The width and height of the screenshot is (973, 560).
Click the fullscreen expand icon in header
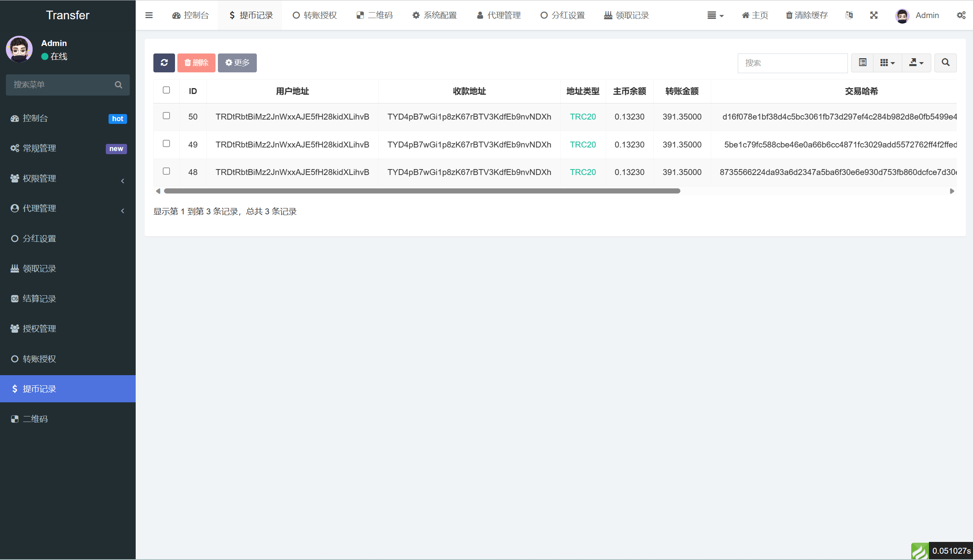tap(873, 15)
